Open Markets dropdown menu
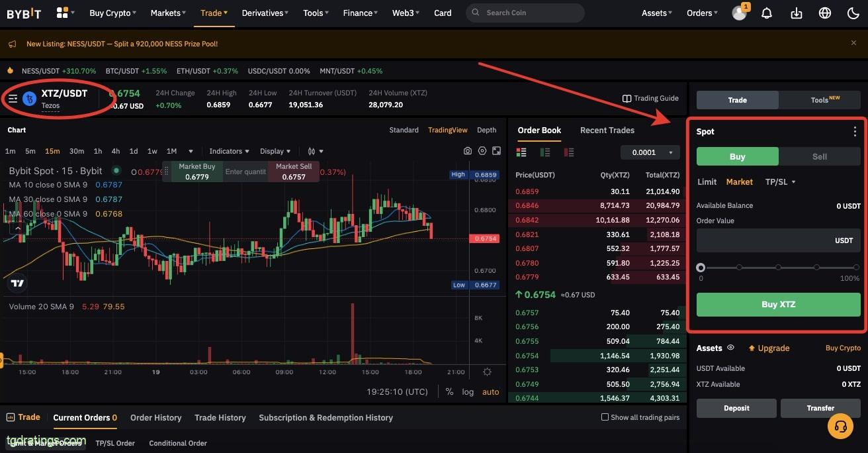This screenshot has width=868, height=453. click(x=169, y=13)
